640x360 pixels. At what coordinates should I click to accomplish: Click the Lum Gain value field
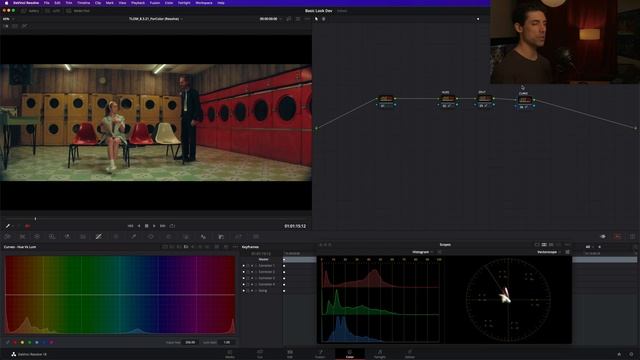point(227,342)
